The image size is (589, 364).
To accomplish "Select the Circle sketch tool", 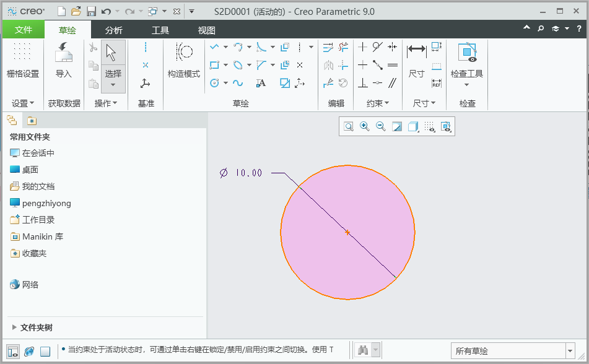I will [214, 83].
